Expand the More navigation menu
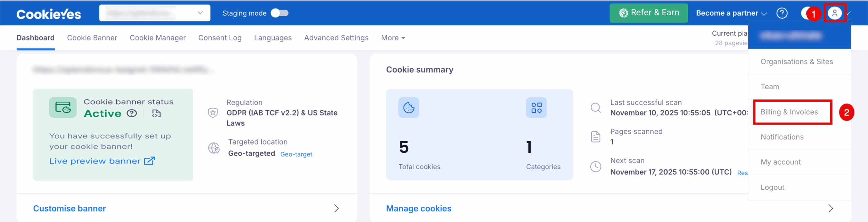This screenshot has width=868, height=222. 393,38
